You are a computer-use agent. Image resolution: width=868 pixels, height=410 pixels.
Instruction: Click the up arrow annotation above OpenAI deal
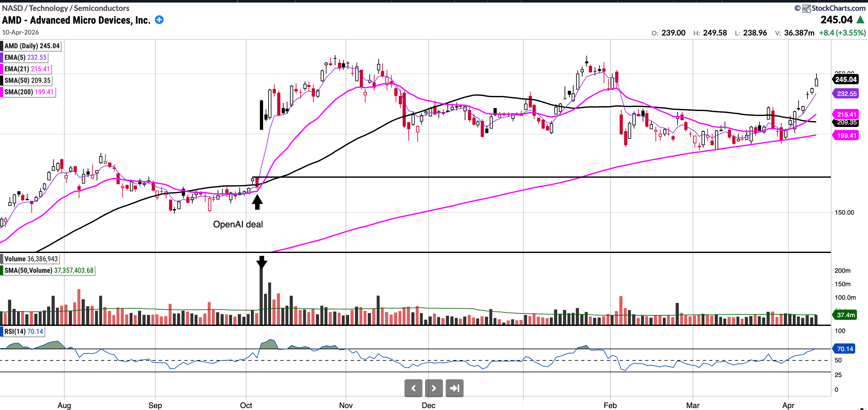coord(257,202)
